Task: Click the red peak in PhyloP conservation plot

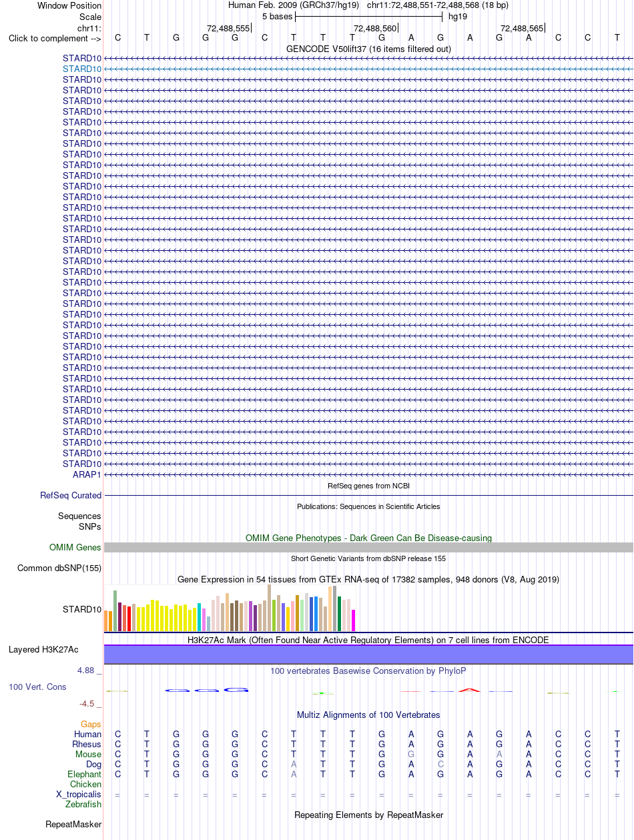Action: (470, 689)
